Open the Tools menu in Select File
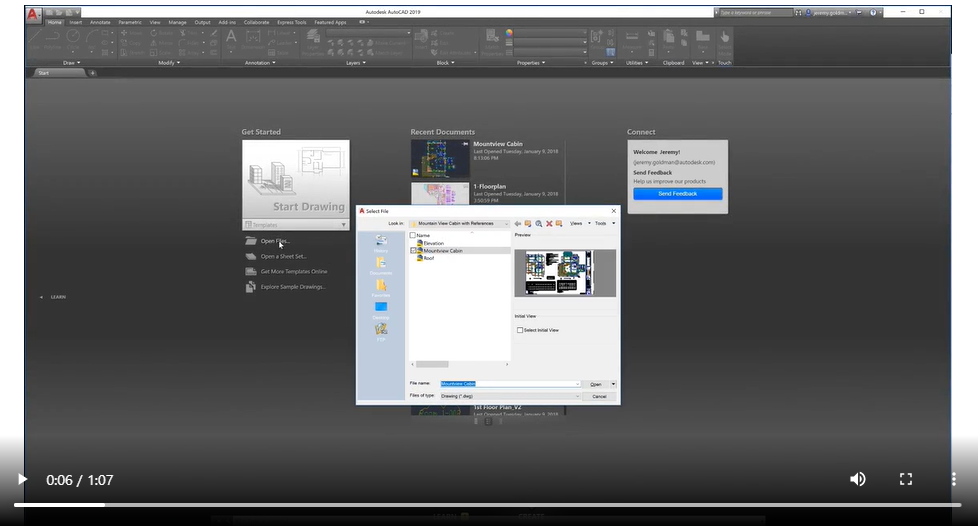This screenshot has width=980, height=526. 604,224
